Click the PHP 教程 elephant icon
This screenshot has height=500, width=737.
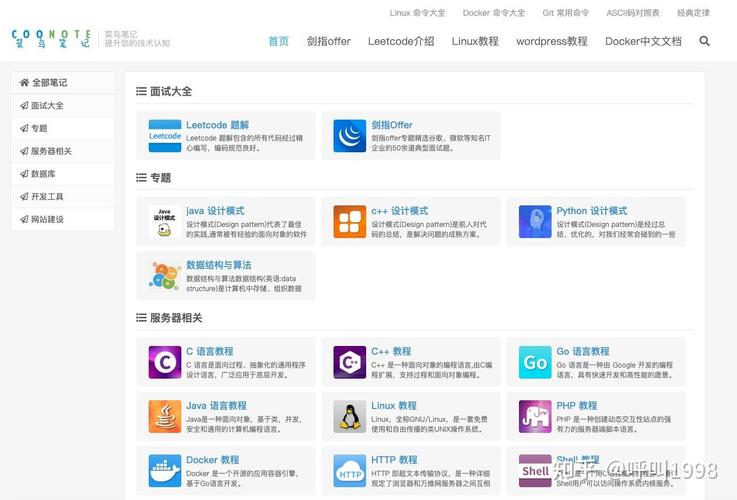535,416
